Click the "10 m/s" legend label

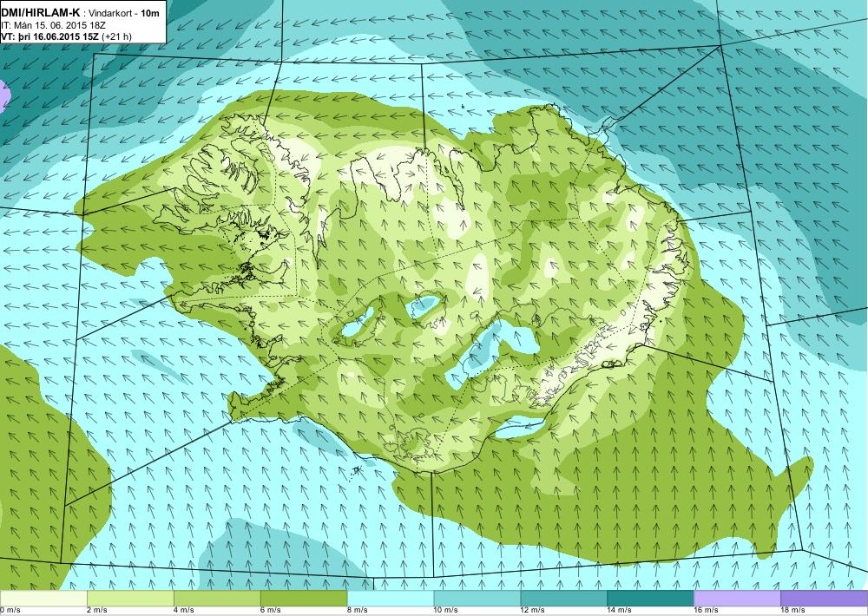tap(446, 611)
